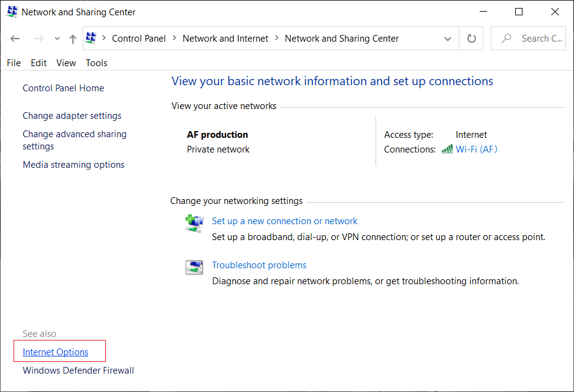574x392 pixels.
Task: Click the Troubleshoot problems icon
Action: point(194,267)
